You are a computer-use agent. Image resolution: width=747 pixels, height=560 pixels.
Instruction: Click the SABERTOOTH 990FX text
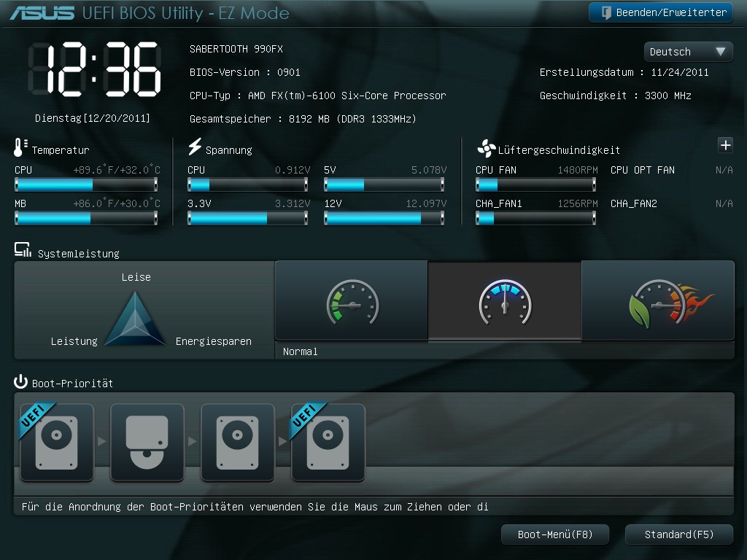pos(236,49)
